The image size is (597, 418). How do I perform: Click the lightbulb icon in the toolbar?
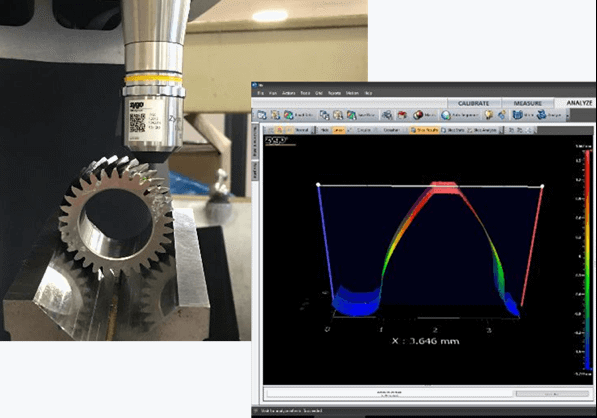point(488,115)
